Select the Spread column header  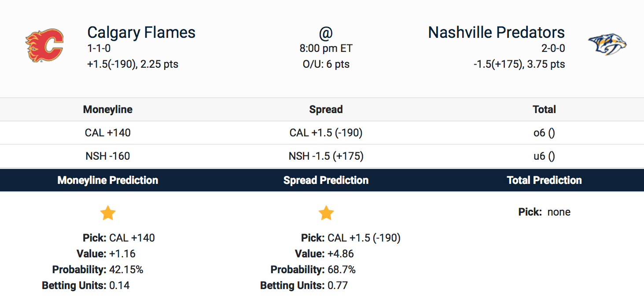pos(326,110)
